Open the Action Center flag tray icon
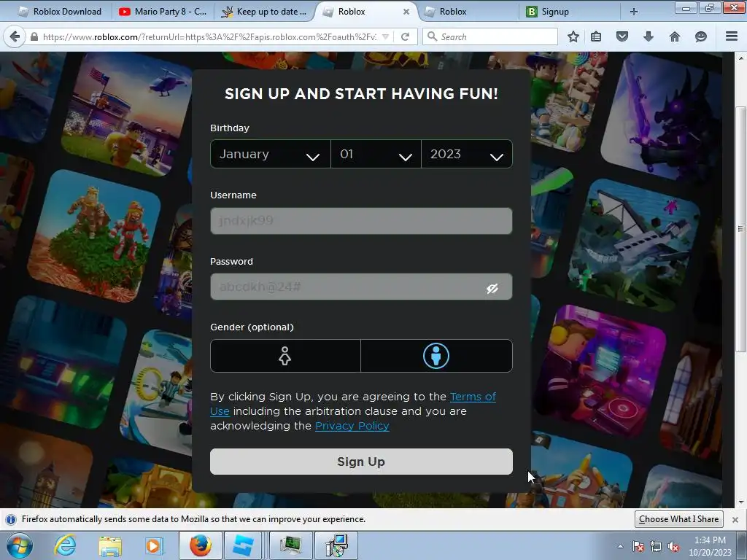 (x=638, y=546)
